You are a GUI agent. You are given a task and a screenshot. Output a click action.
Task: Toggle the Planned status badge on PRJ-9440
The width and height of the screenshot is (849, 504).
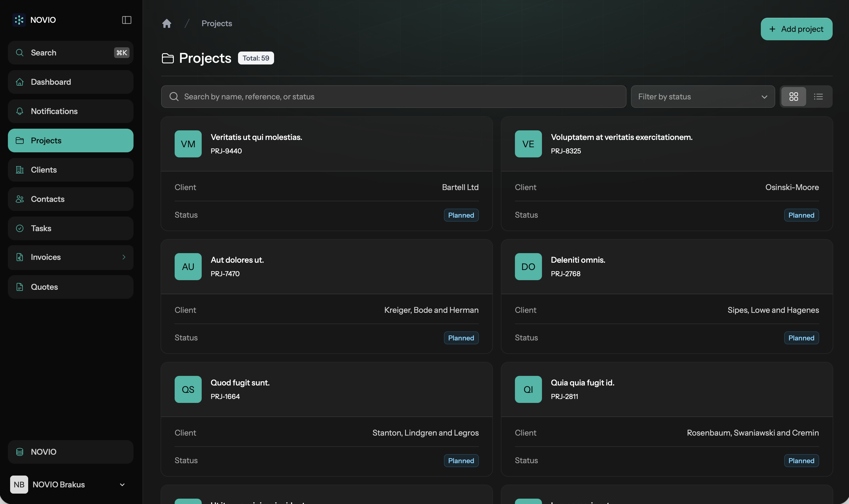[461, 215]
